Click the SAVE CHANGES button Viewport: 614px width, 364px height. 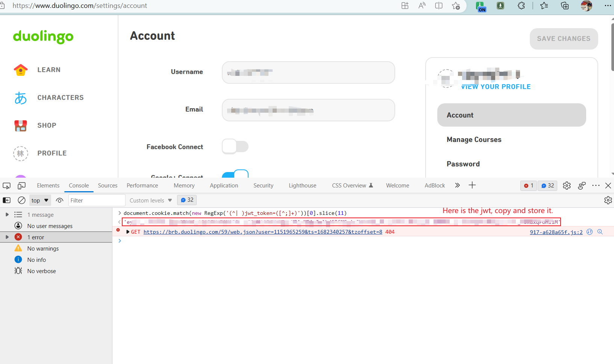(564, 39)
